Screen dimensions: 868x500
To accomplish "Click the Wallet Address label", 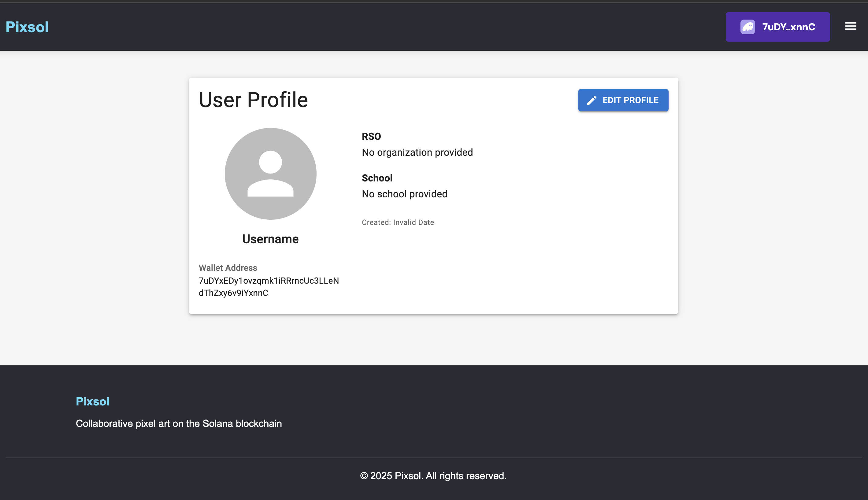I will pos(228,268).
